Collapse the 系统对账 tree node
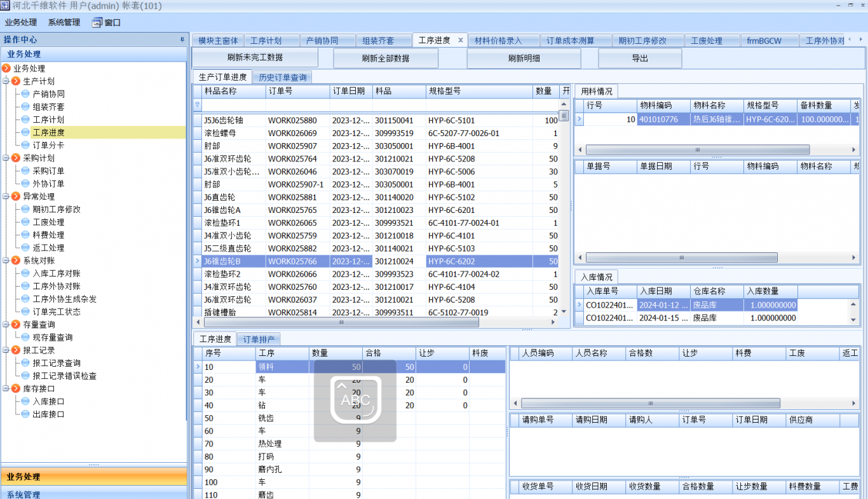The image size is (868, 499). 6,261
